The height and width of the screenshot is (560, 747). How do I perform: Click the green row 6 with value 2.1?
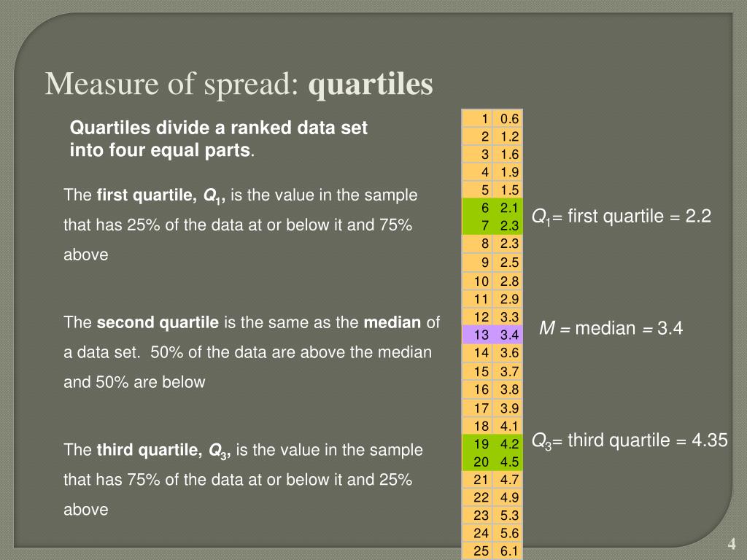pyautogui.click(x=492, y=208)
